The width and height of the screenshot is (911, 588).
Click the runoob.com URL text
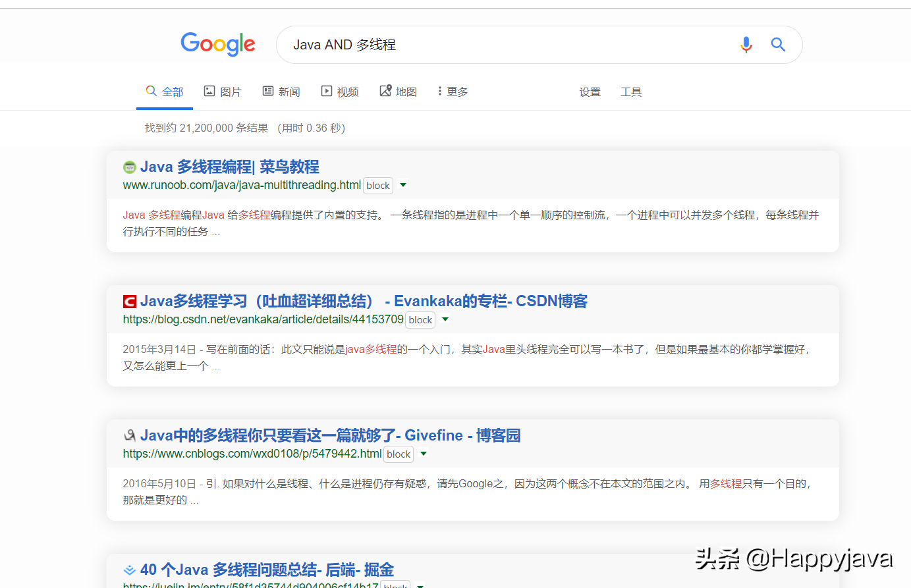pos(242,185)
